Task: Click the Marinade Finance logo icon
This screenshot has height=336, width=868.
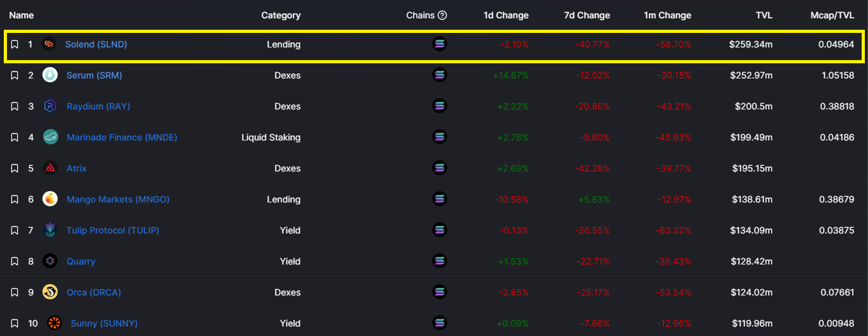Action: coord(50,137)
